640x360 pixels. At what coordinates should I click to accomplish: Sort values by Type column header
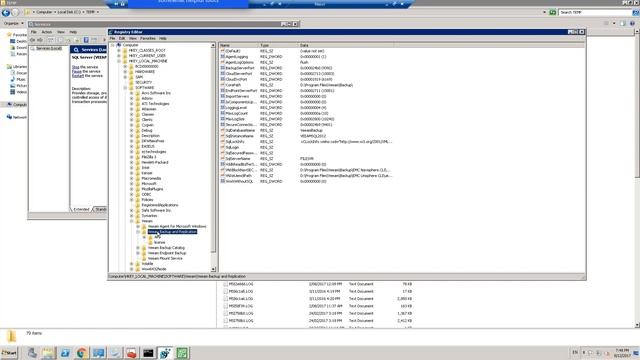278,45
